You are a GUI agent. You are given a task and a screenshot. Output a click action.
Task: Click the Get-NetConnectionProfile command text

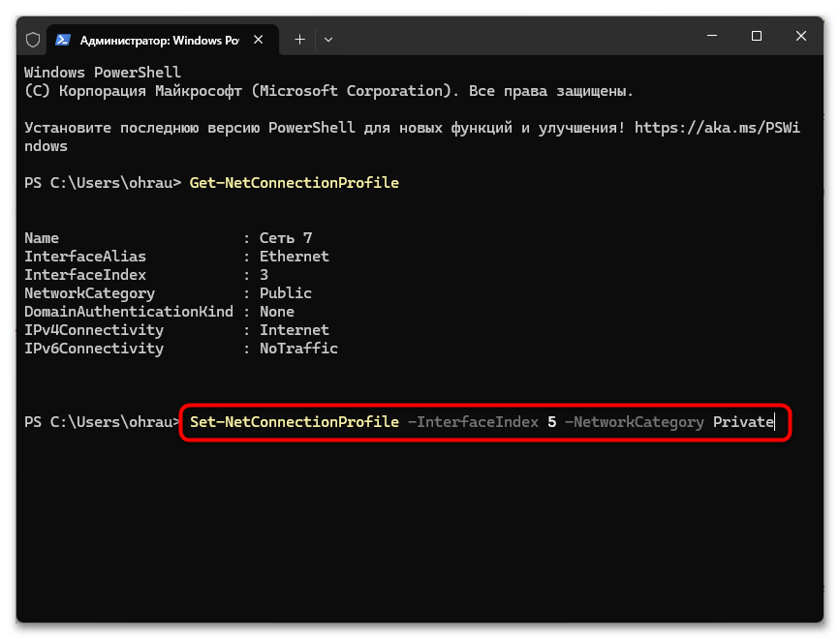[x=295, y=183]
